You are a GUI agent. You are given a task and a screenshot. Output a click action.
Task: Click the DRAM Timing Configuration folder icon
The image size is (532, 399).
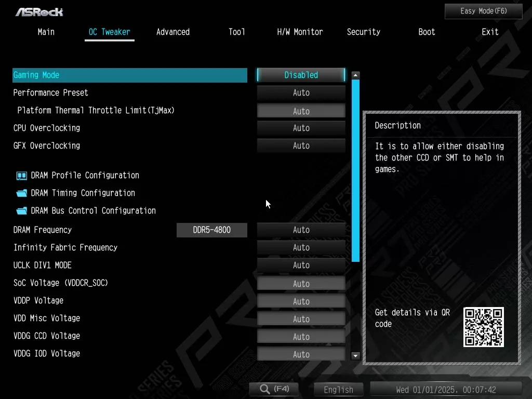pyautogui.click(x=21, y=193)
